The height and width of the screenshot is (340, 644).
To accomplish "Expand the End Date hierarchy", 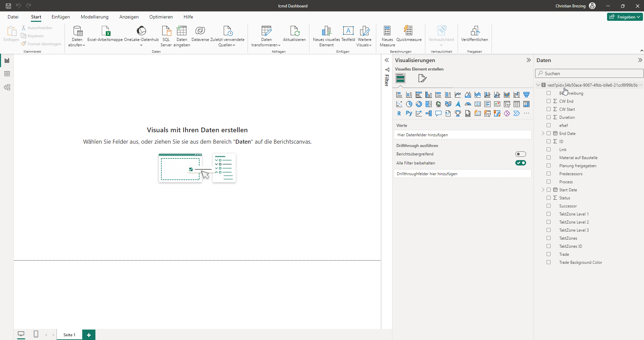I will (543, 133).
